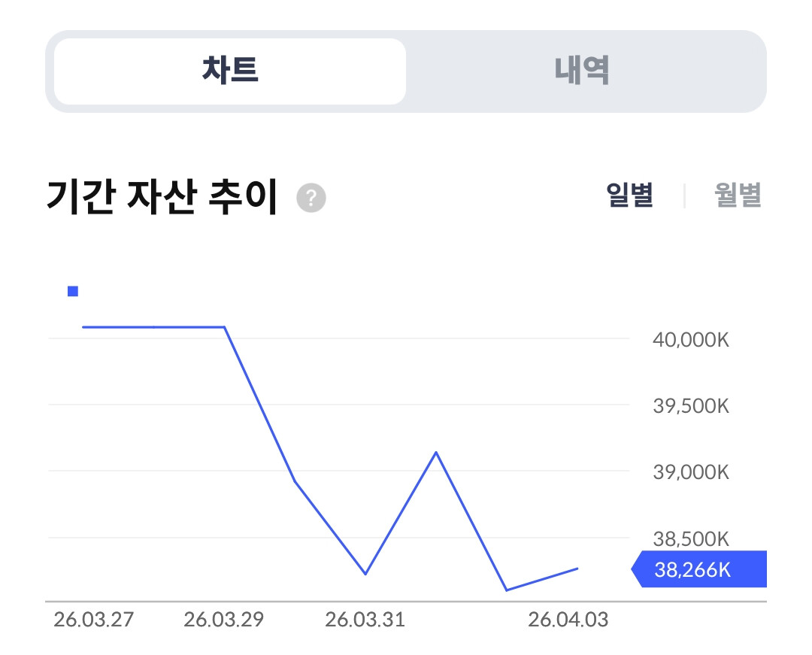The width and height of the screenshot is (812, 655).
Task: Switch to the 차트 tab
Action: click(230, 71)
